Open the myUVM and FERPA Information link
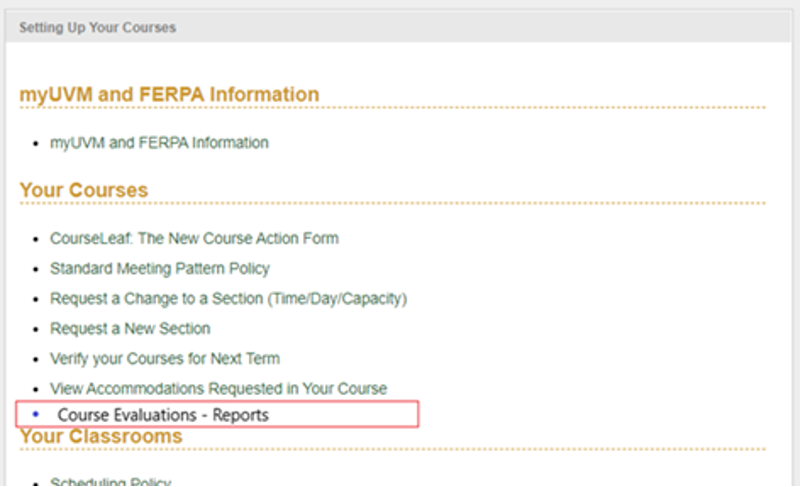 pos(159,143)
